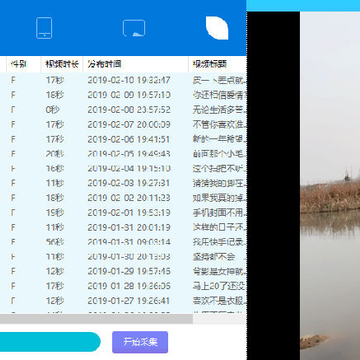Select row dated 2019-02-03 19:27:31
This screenshot has height=360, width=360.
tap(123, 183)
